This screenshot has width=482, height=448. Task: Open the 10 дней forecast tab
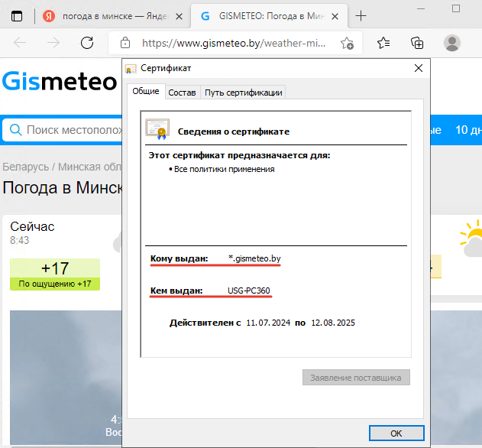[x=468, y=130]
